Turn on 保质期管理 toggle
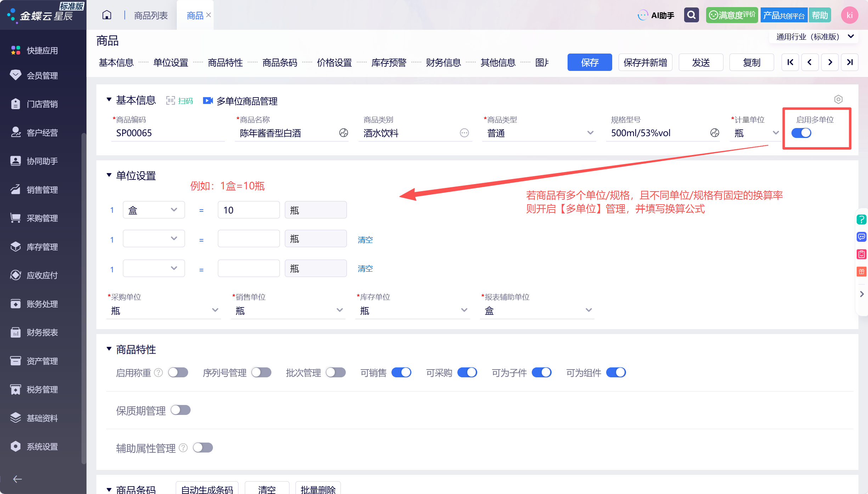The width and height of the screenshot is (868, 494). coord(181,410)
